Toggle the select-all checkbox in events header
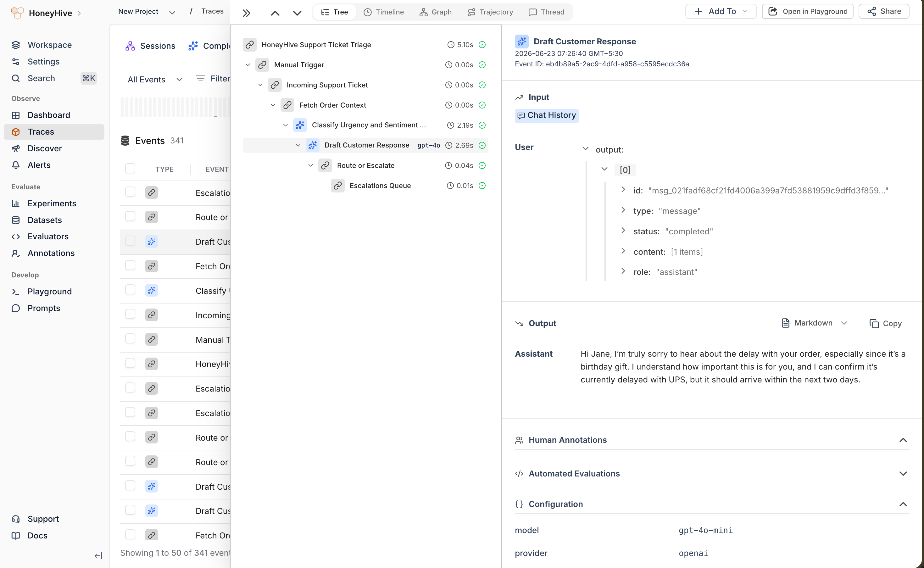Image resolution: width=924 pixels, height=568 pixels. [x=130, y=168]
